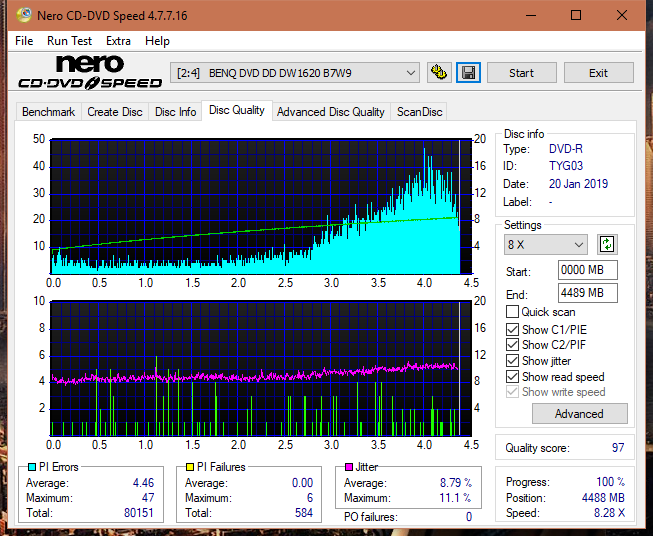Expand the 8 X speed dropdown
The height and width of the screenshot is (536, 653).
click(546, 244)
